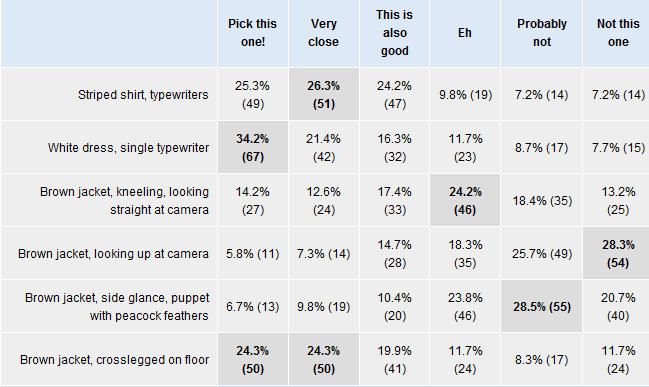
Task: Click the 'Not this one' column header
Action: 618,33
